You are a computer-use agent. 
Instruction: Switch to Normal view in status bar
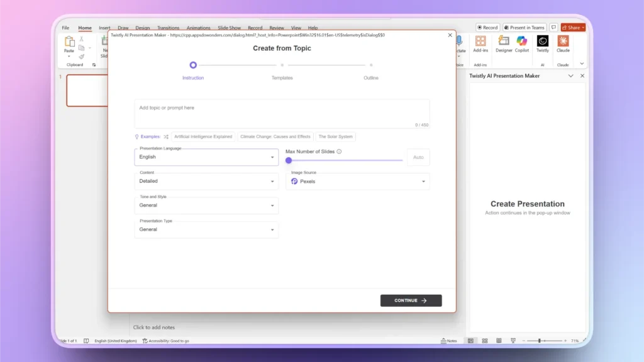[x=470, y=341]
